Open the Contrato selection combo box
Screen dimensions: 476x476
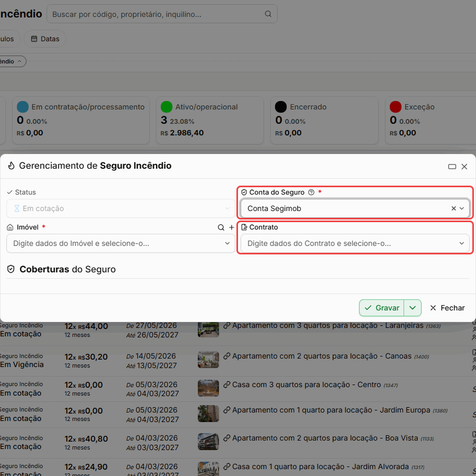tap(355, 243)
